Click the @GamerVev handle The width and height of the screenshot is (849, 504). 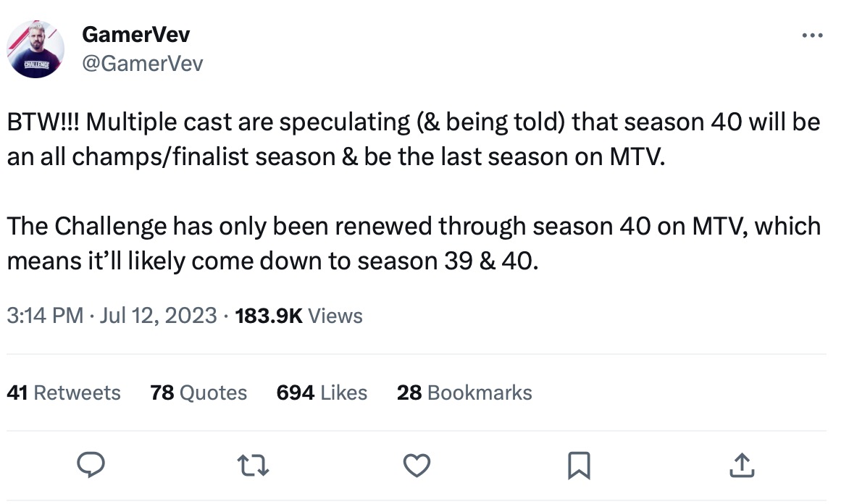pyautogui.click(x=142, y=64)
